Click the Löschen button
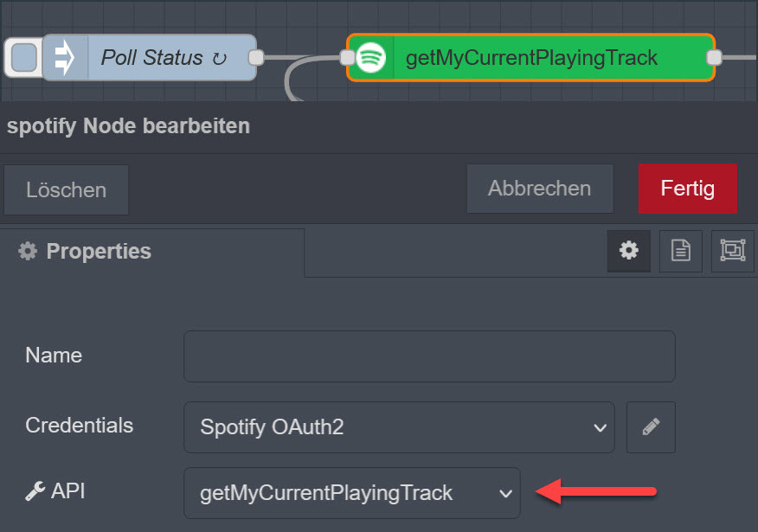Screen dimensions: 758x532 pos(67,190)
